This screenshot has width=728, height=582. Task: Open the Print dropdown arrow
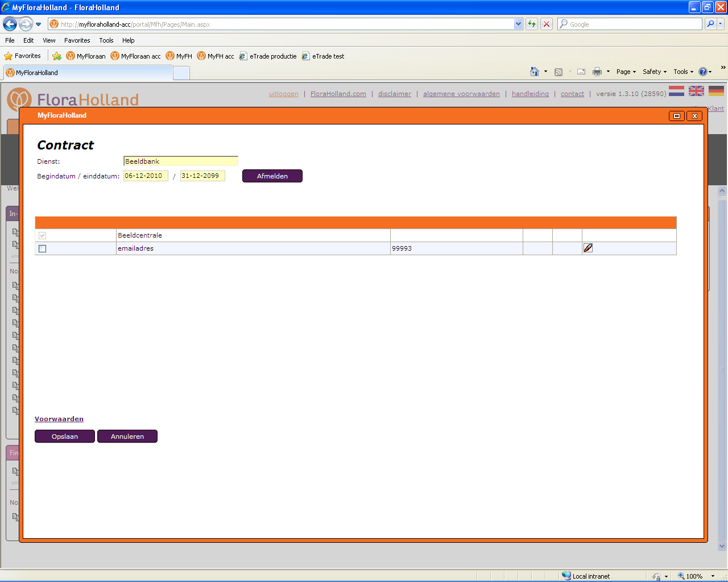(x=608, y=72)
